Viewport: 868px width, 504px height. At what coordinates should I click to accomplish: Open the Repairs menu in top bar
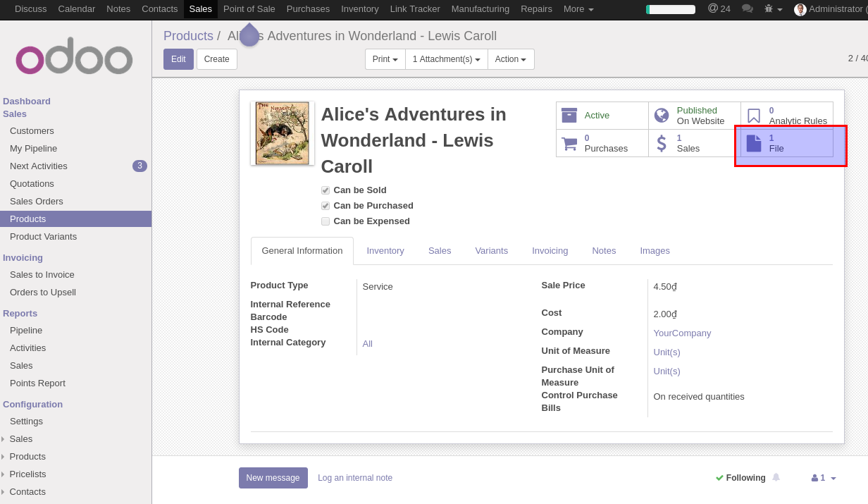pyautogui.click(x=536, y=9)
